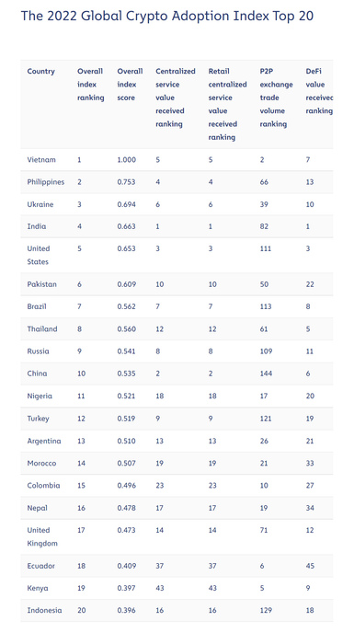Screen dimensions: 354x644
Task: Click the page title heading
Action: (167, 16)
